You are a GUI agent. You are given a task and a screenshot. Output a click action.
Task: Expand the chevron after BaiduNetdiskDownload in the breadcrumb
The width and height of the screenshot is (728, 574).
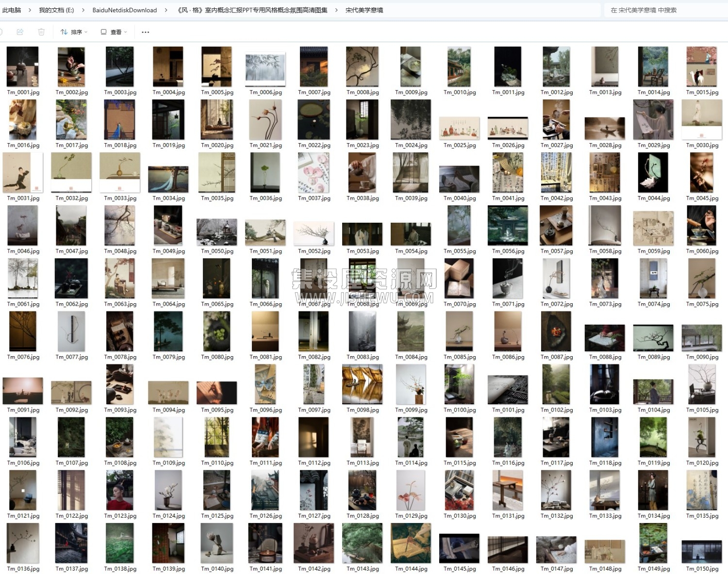coord(166,10)
